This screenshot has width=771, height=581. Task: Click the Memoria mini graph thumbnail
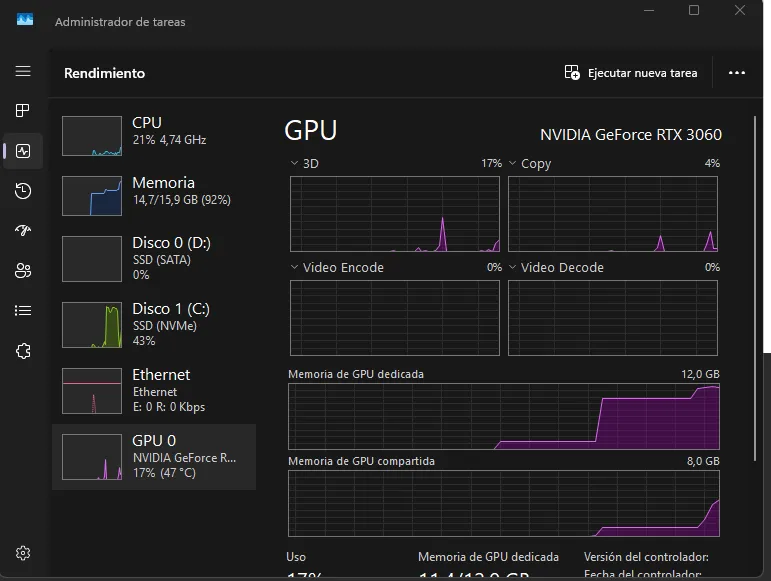(92, 196)
